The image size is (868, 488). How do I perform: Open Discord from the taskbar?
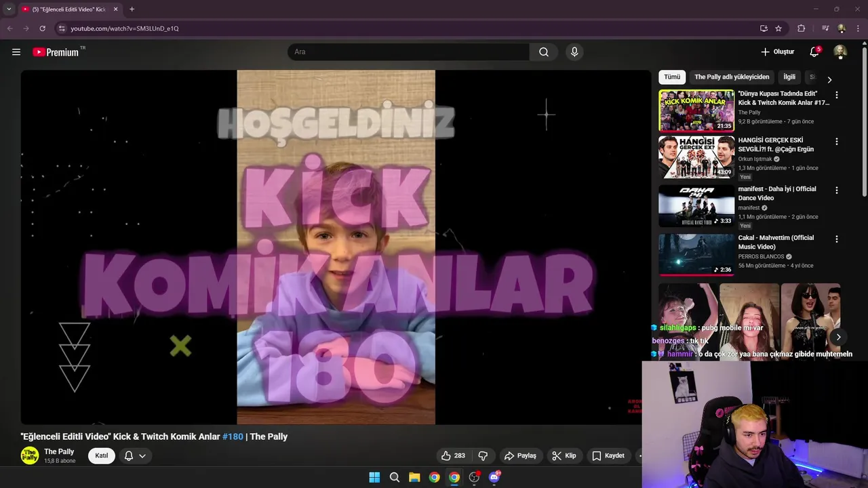point(494,477)
